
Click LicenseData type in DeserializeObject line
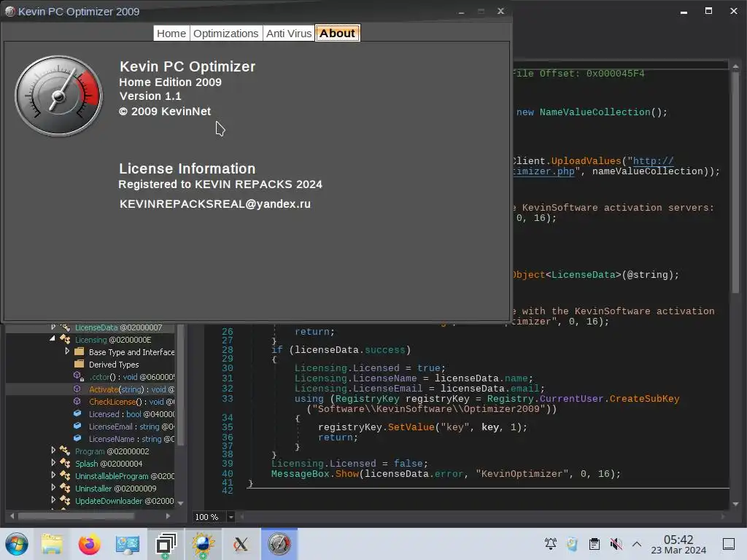coord(583,275)
